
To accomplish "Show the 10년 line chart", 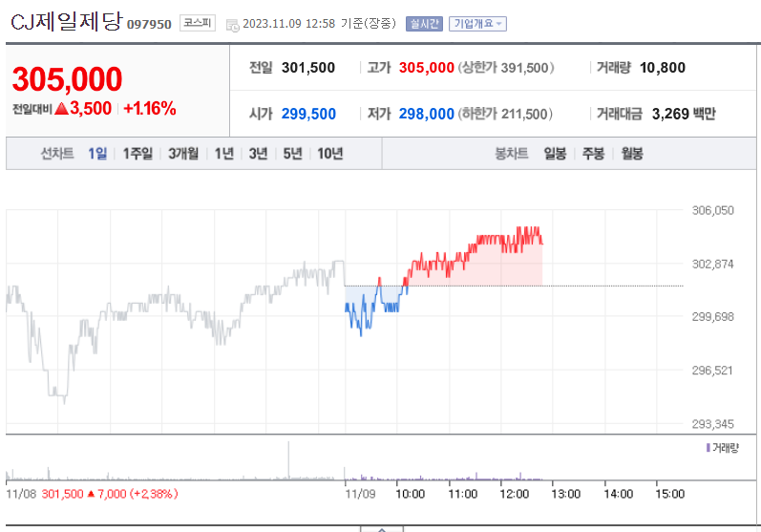I will (330, 154).
